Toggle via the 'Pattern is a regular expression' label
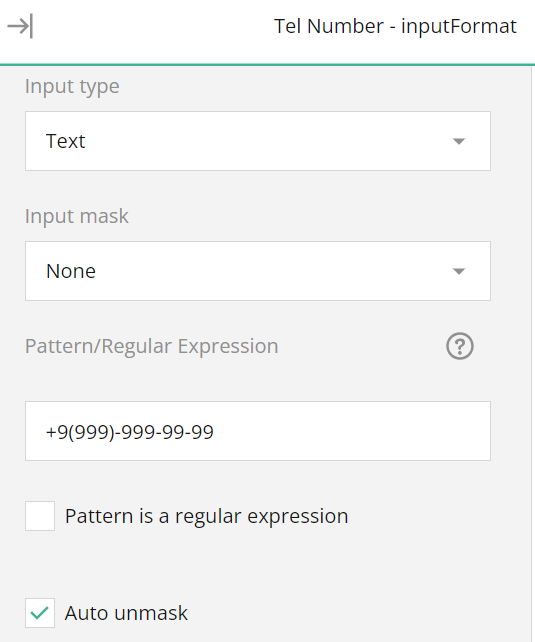 pos(206,516)
